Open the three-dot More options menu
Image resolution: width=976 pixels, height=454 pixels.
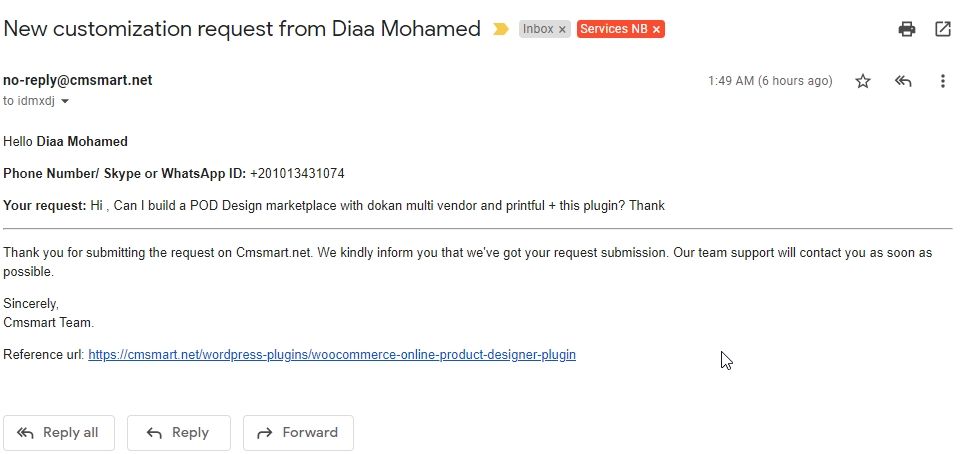(943, 81)
